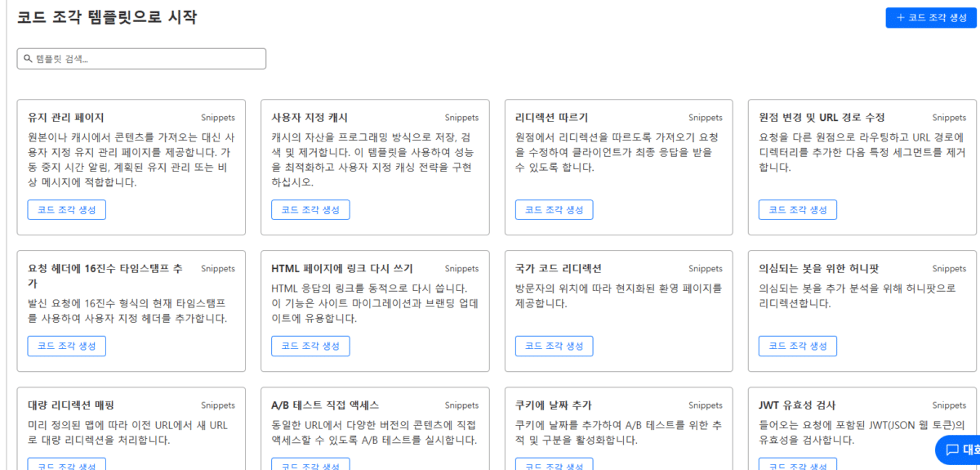Image resolution: width=980 pixels, height=470 pixels.
Task: Click the 템플릿 검색 search field
Action: click(x=141, y=59)
